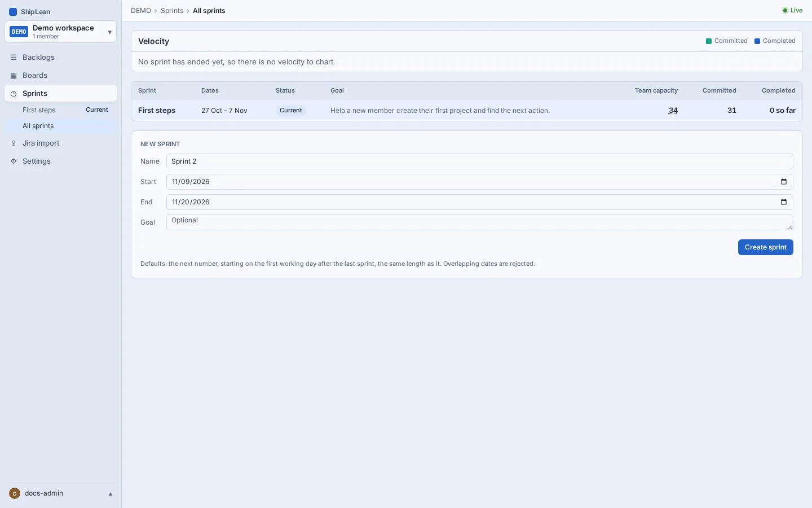Image resolution: width=812 pixels, height=508 pixels.
Task: Click the Velocity panel heading
Action: (153, 41)
